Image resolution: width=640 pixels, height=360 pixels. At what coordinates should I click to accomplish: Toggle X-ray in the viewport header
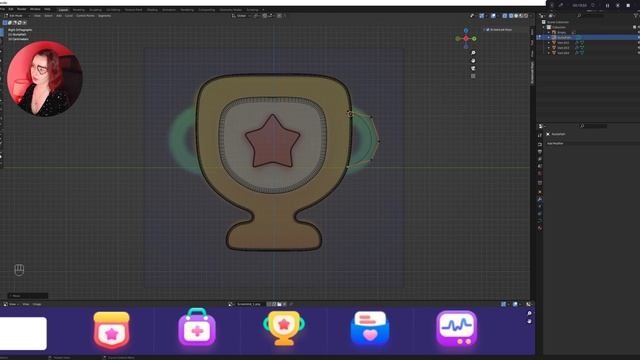504,16
